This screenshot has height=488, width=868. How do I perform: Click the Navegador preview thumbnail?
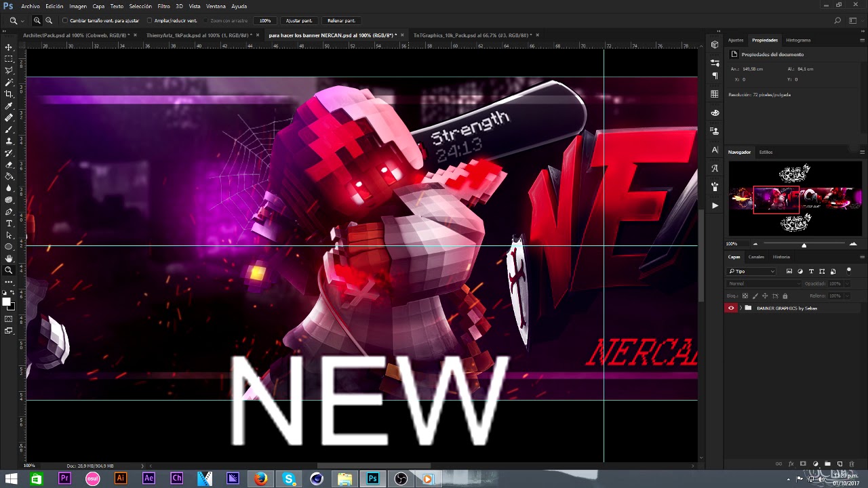coord(795,199)
